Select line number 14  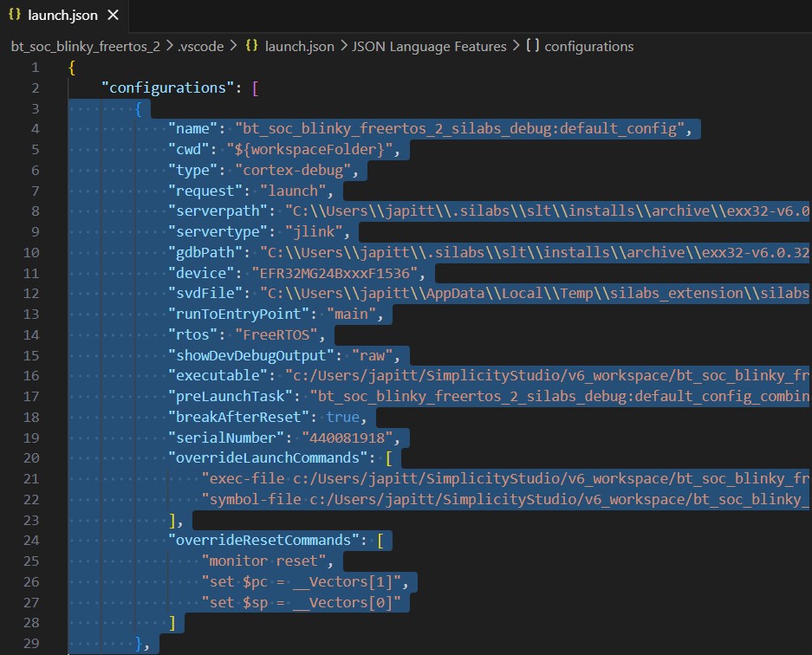tap(32, 334)
